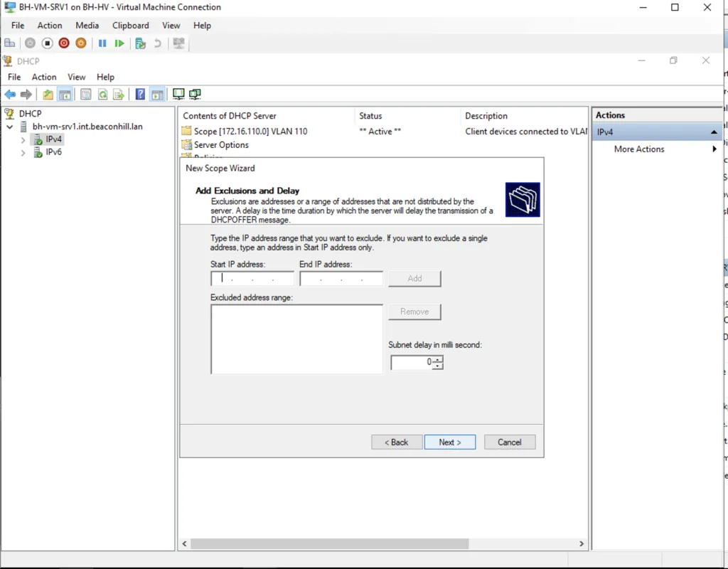Open DHCP help via the question mark icon

point(140,95)
